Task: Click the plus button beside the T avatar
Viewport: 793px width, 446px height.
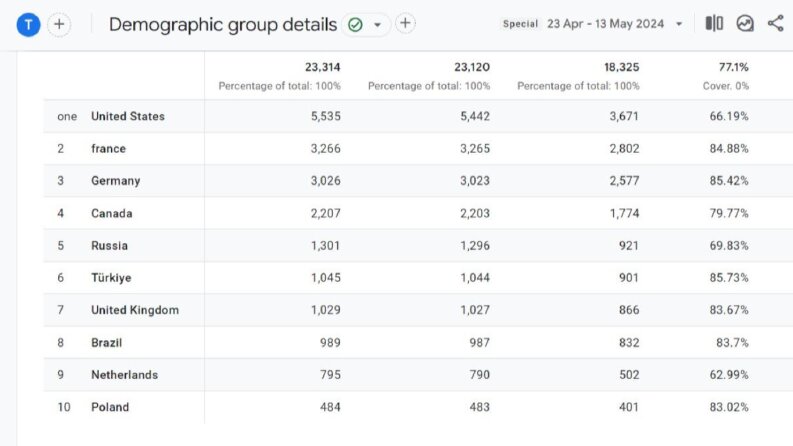Action: tap(59, 24)
